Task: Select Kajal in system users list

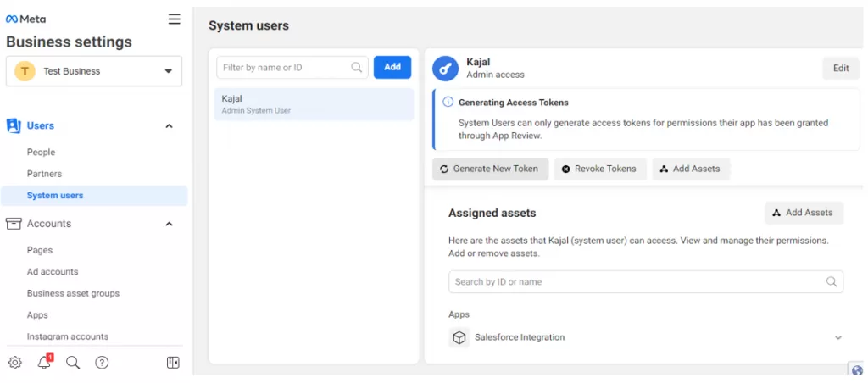Action: pos(314,104)
